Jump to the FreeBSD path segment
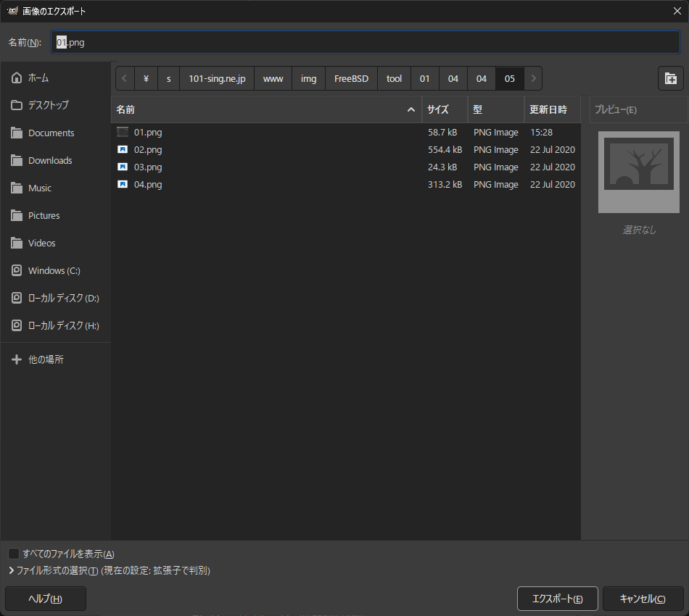The height and width of the screenshot is (616, 689). tap(351, 78)
